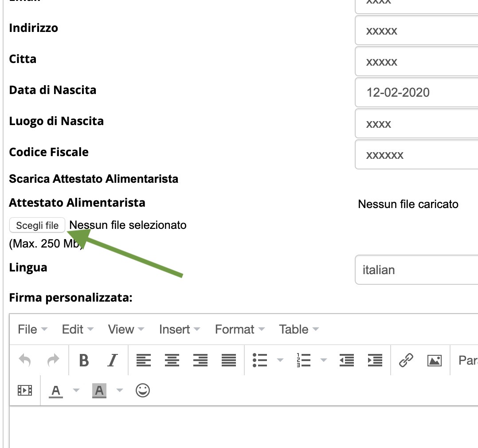The image size is (478, 448).
Task: Toggle italic text formatting
Action: coord(113,360)
